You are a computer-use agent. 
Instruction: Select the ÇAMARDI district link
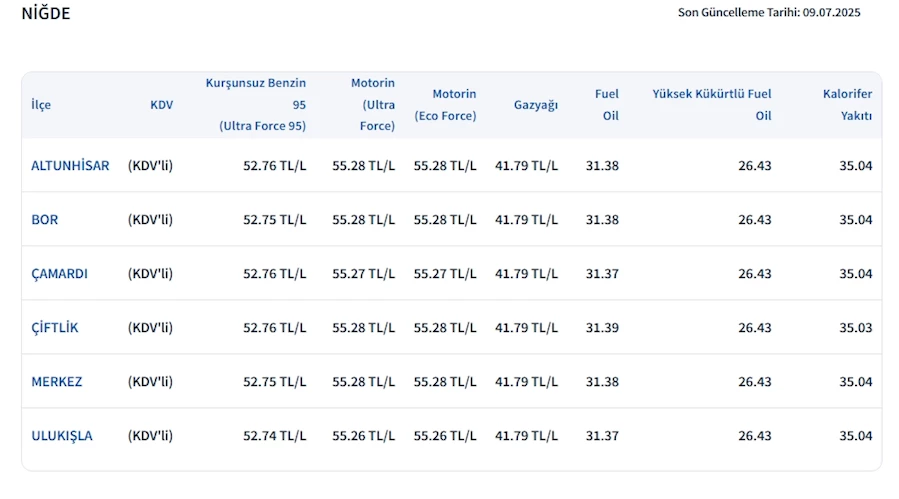(59, 273)
